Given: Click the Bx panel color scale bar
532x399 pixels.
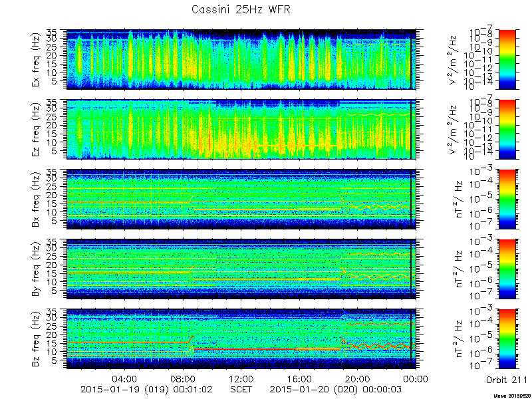Looking at the screenshot, I should tap(507, 199).
